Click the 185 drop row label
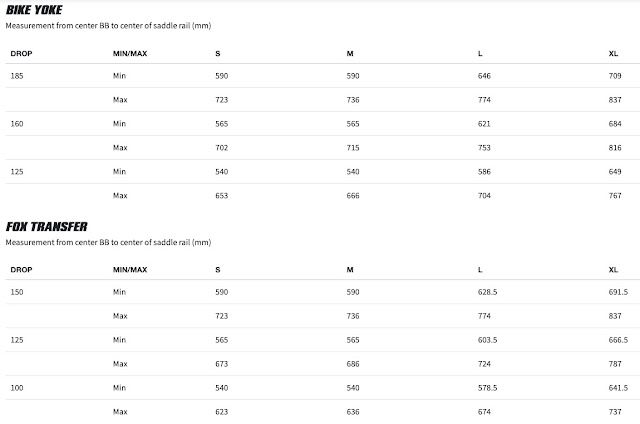 point(17,76)
